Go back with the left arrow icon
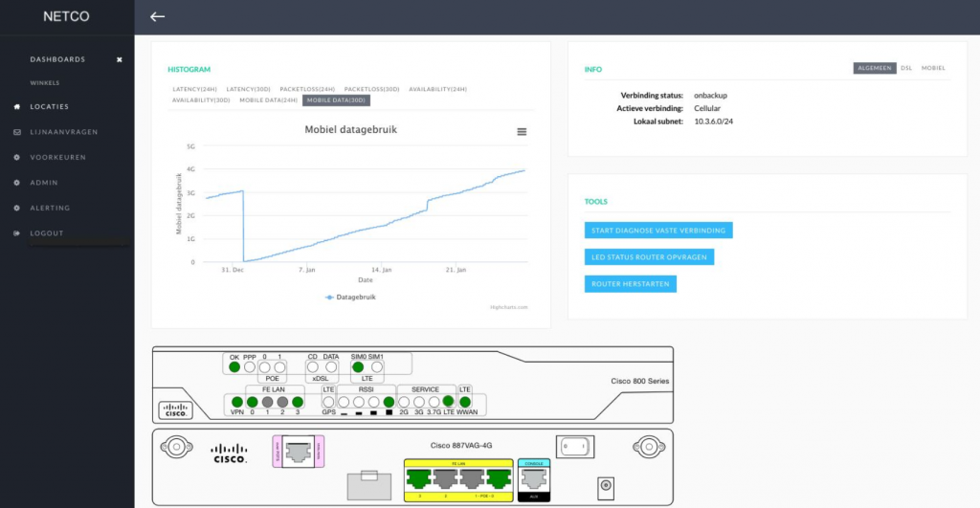Viewport: 980px width, 508px height. [x=158, y=17]
